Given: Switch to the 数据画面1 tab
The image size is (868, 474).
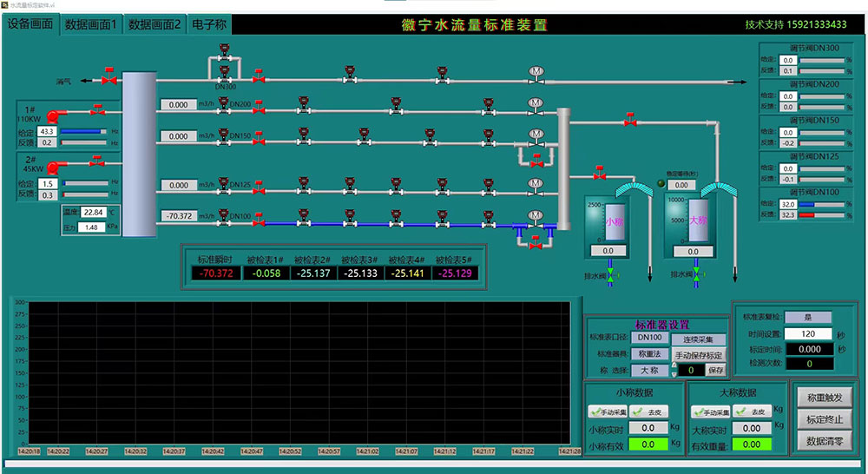Looking at the screenshot, I should pyautogui.click(x=90, y=25).
